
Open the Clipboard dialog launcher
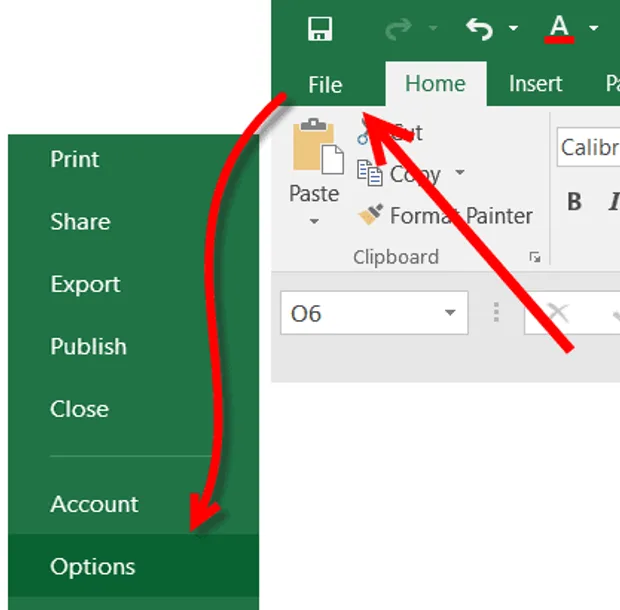click(535, 258)
